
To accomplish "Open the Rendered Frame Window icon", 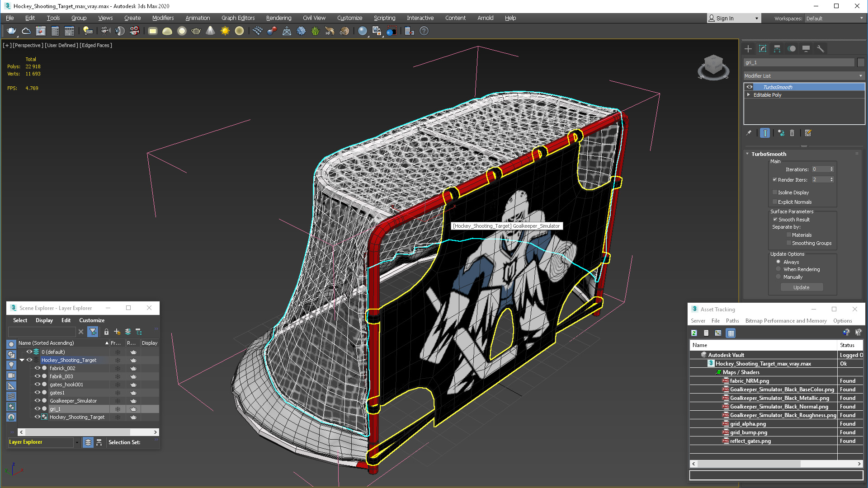I will [41, 31].
